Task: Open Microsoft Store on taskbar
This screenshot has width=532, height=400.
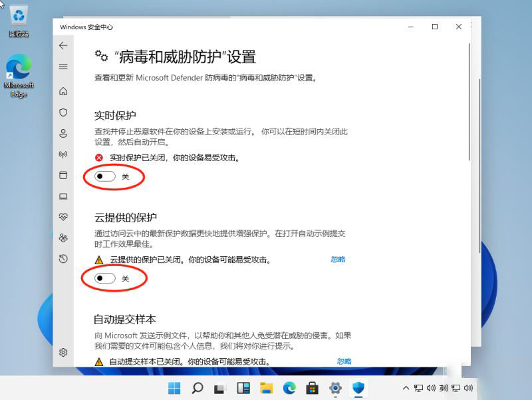Action: (312, 388)
